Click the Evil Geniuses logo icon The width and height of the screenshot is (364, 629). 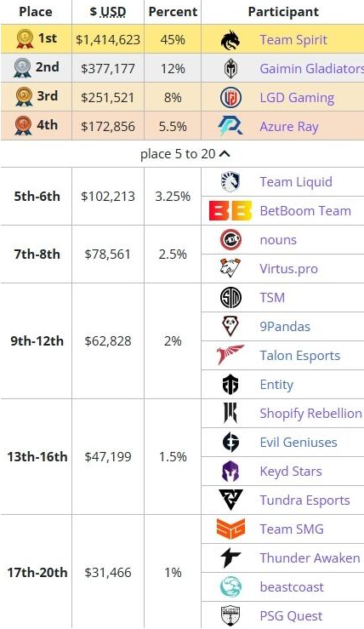[230, 442]
